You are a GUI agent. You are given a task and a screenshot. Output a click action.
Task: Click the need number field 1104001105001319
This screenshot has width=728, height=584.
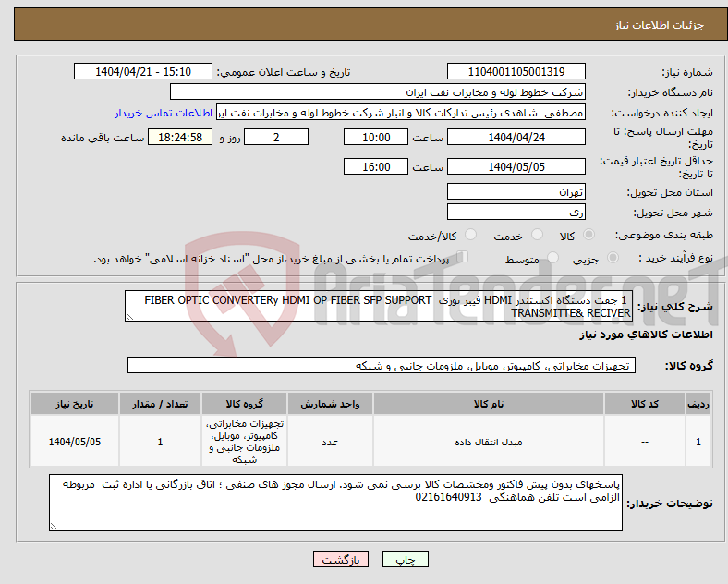[516, 71]
